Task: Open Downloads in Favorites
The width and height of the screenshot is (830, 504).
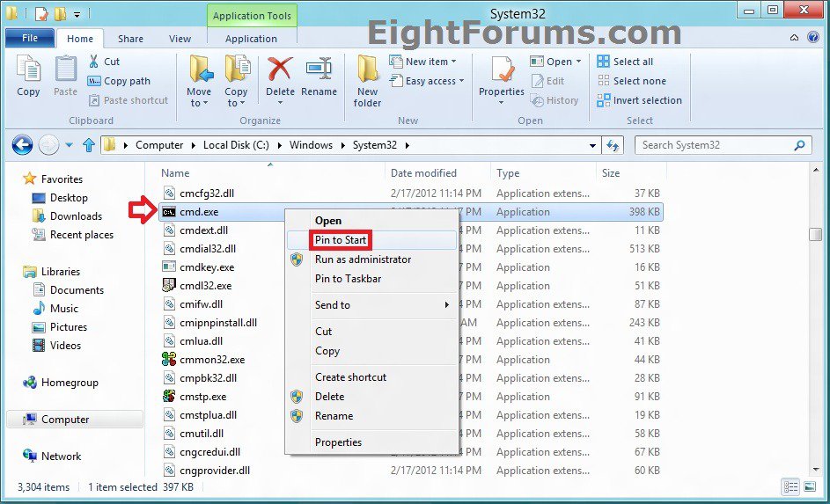Action: point(76,215)
